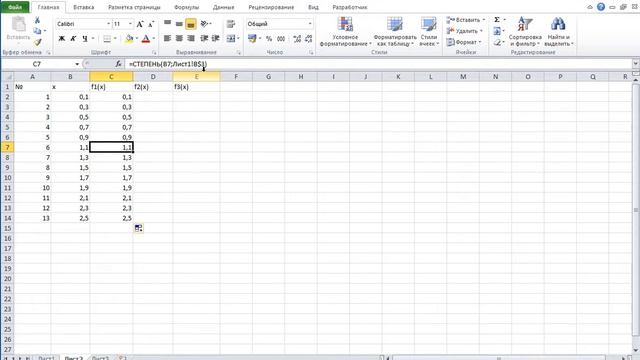Merge and center cells icon
640x360 pixels.
[x=231, y=38]
